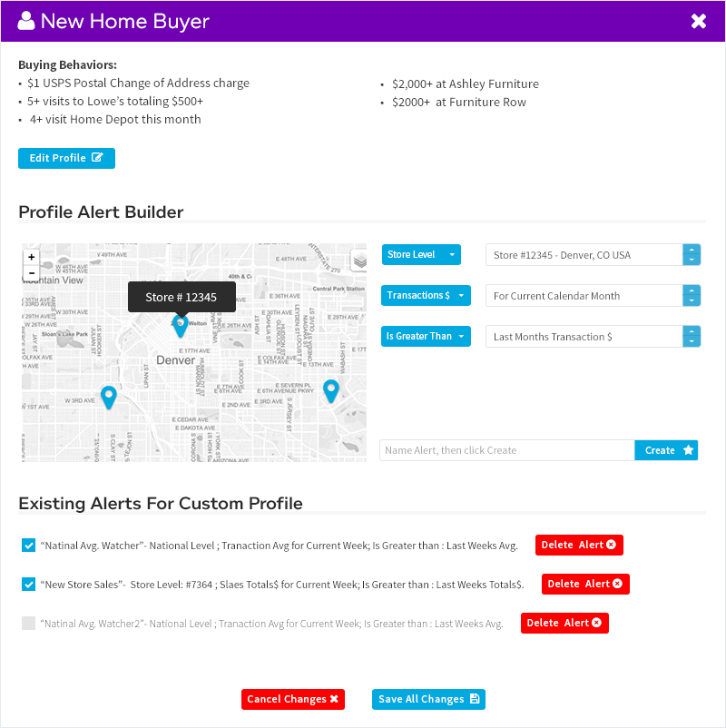Click the map zoom in plus button
This screenshot has width=726, height=728.
pos(32,257)
